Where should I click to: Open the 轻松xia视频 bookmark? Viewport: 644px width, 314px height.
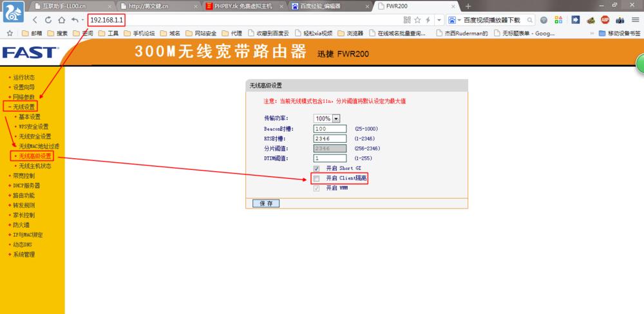click(x=314, y=33)
